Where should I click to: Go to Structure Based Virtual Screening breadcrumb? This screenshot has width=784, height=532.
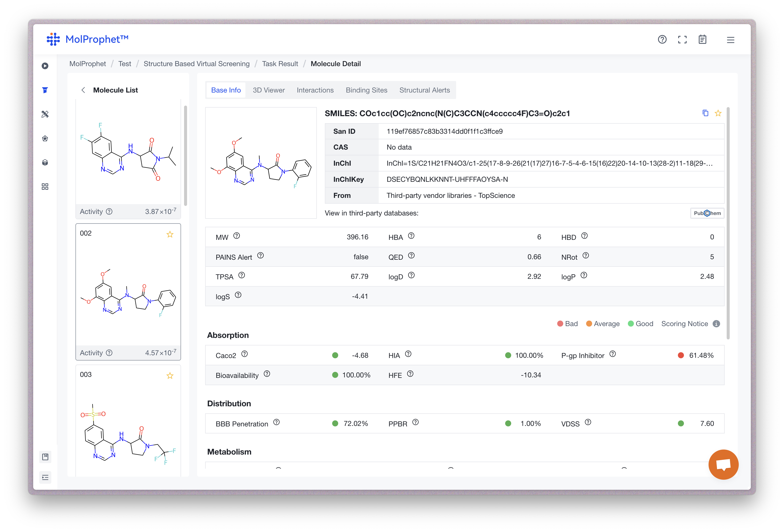(x=197, y=64)
